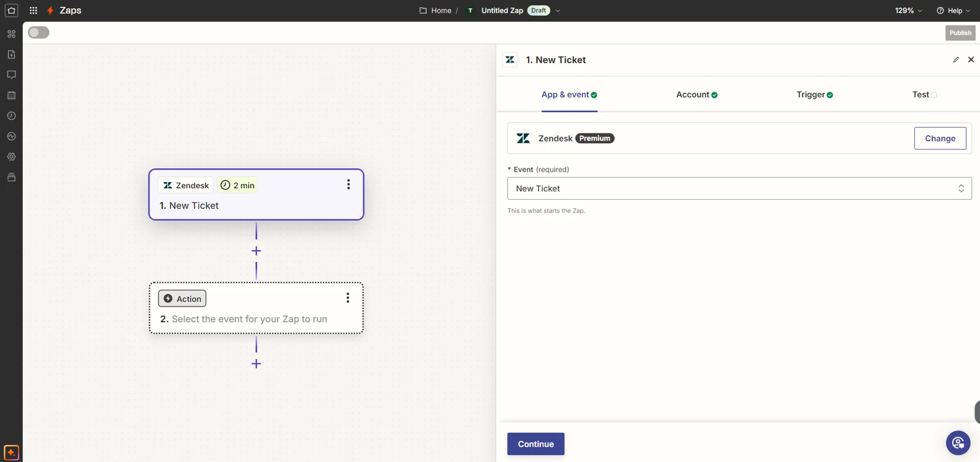Toggle the Zap on/off switch

(x=39, y=32)
